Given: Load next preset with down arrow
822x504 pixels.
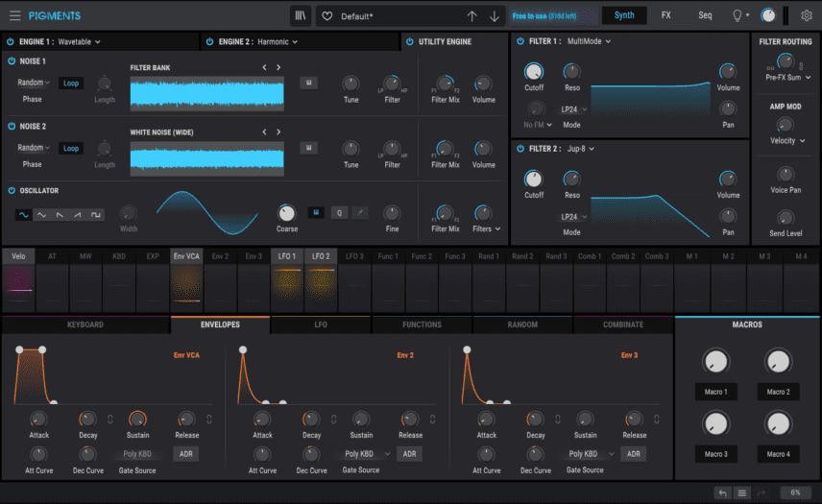Looking at the screenshot, I should [x=495, y=16].
